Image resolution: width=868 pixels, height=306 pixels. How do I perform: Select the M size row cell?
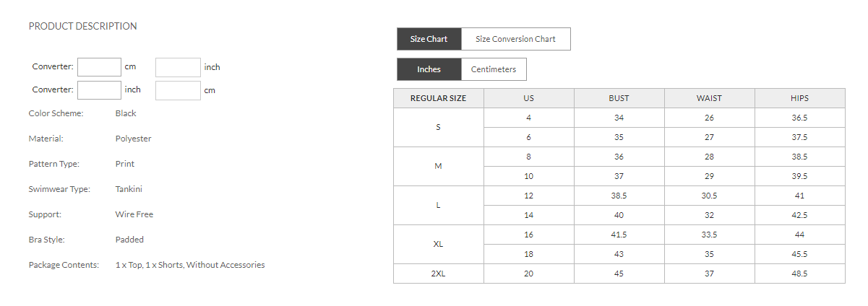pyautogui.click(x=438, y=167)
